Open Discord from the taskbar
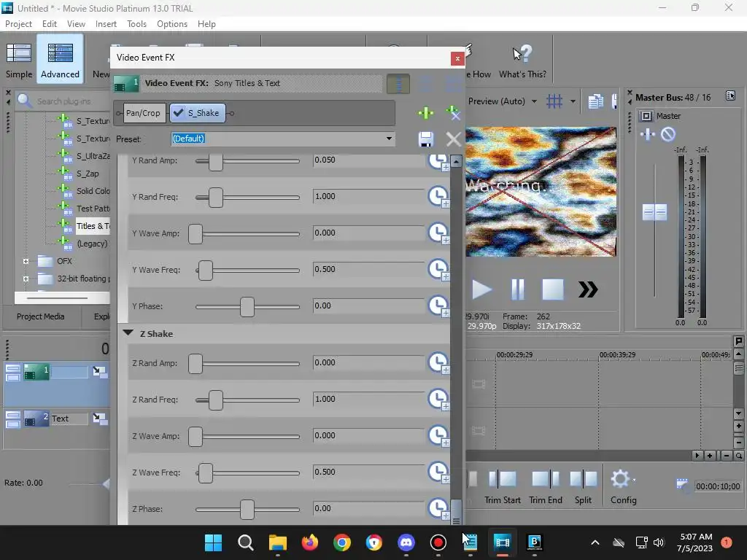Viewport: 747px width, 560px height. click(406, 542)
